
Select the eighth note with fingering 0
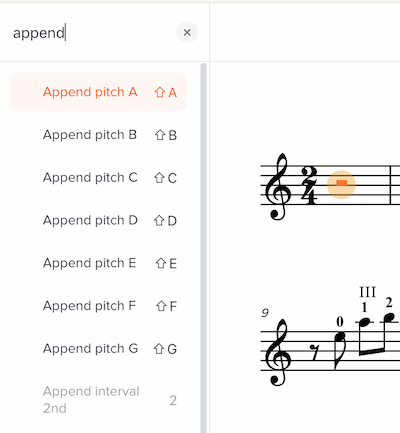(x=340, y=351)
